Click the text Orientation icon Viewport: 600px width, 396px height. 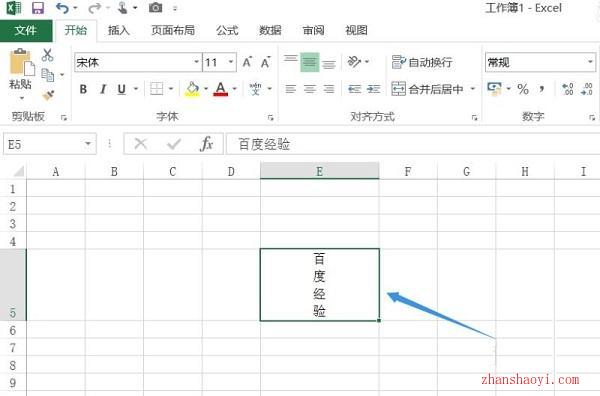tap(354, 62)
